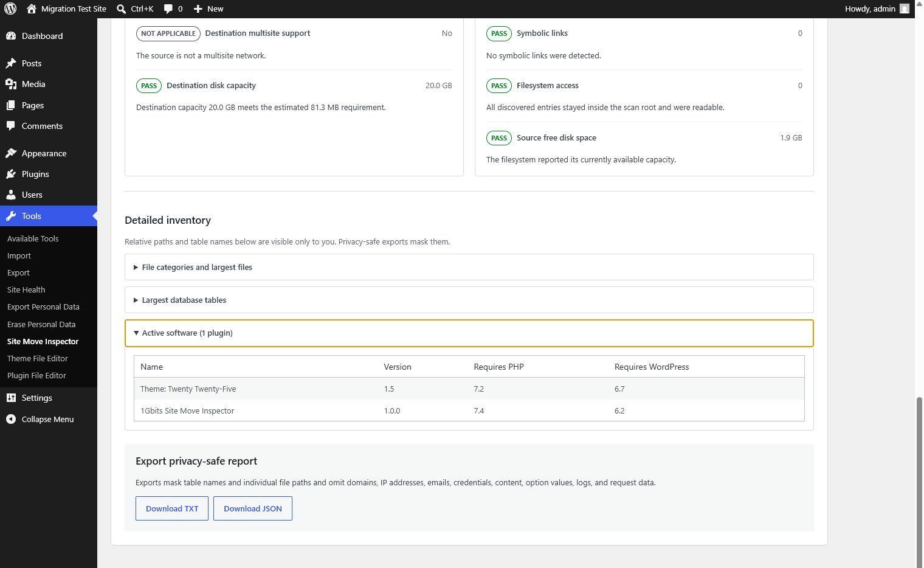Click Howdy, admin account menu

click(877, 9)
